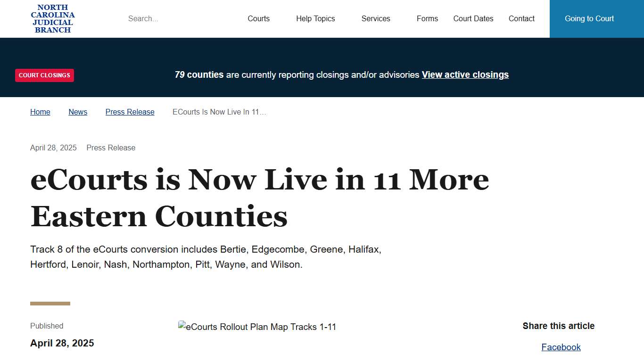Image resolution: width=644 pixels, height=362 pixels.
Task: Click the North Carolina Judicial Branch logo
Action: 52,18
